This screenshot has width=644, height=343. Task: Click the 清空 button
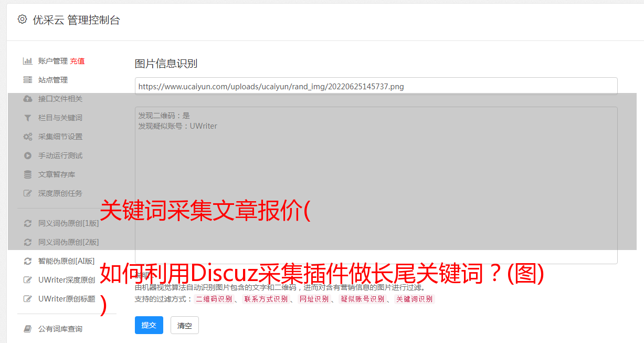185,325
